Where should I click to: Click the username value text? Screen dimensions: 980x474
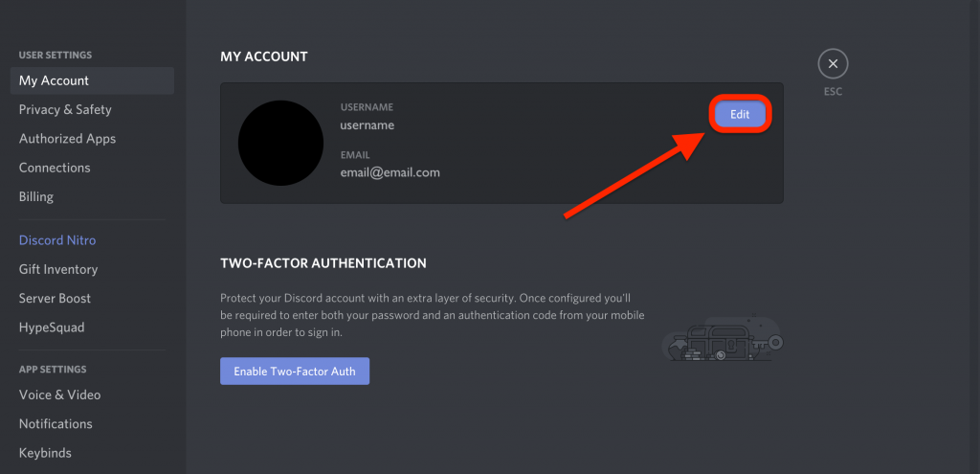367,125
